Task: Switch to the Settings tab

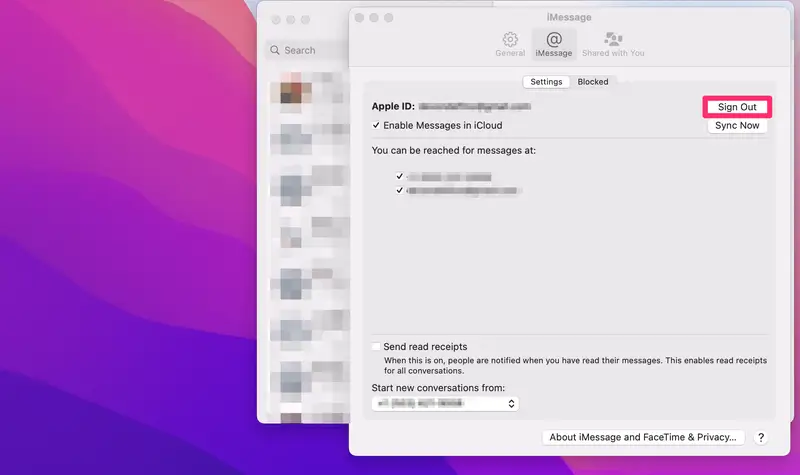Action: (x=546, y=82)
